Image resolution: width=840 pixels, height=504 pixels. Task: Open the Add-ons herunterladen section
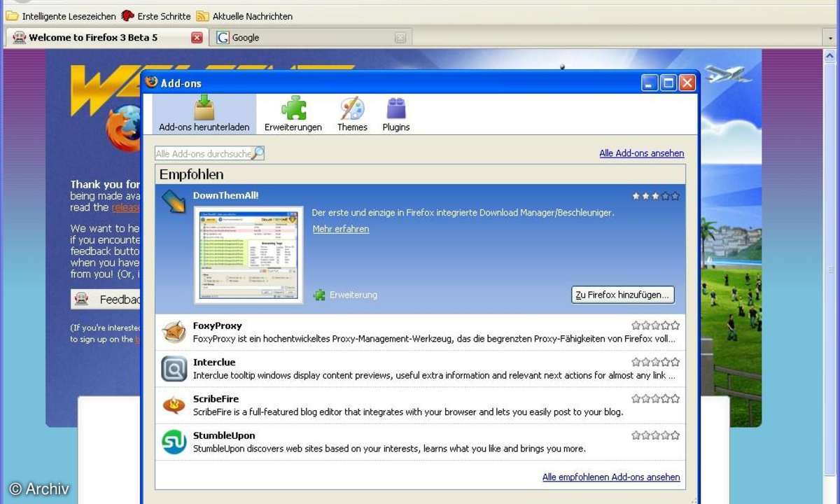point(204,114)
